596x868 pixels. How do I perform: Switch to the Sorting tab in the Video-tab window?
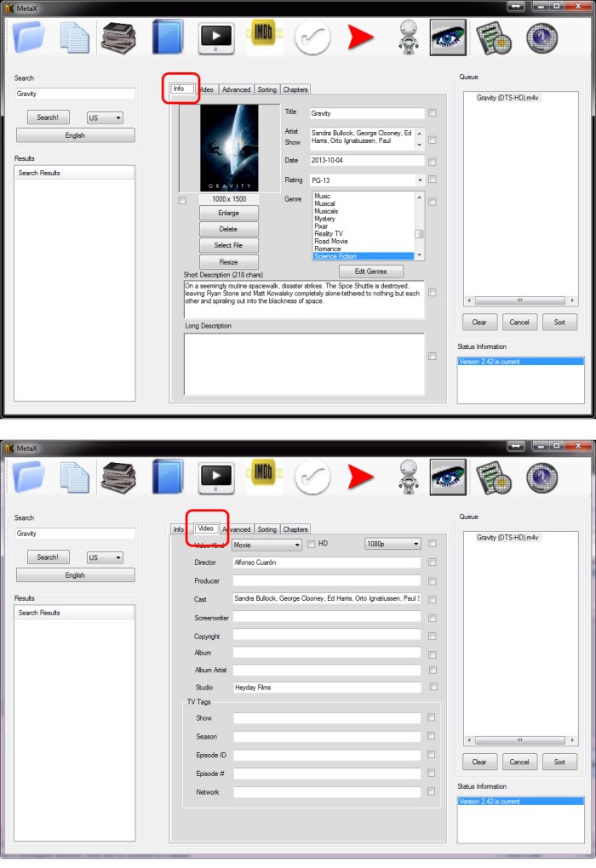[x=266, y=529]
